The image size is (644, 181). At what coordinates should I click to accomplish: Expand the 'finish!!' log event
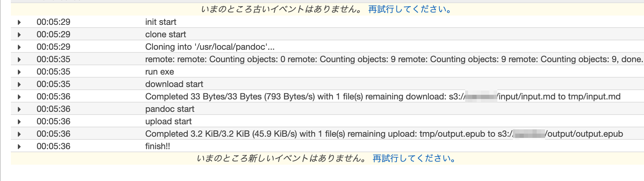19,146
